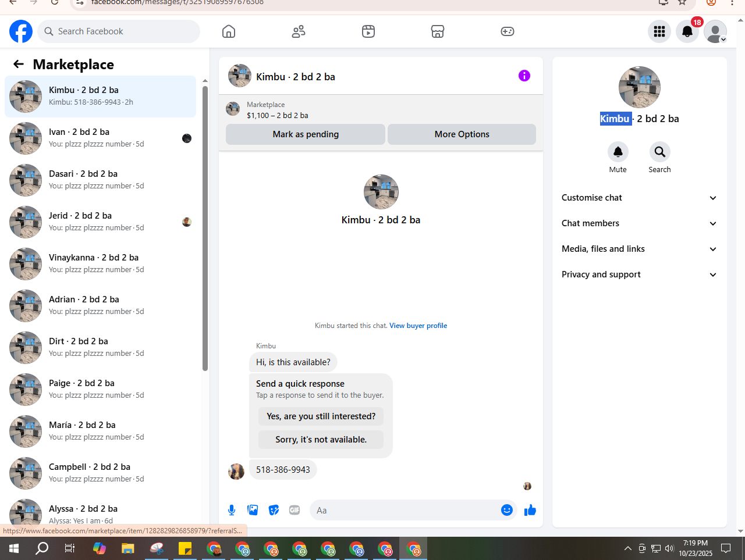This screenshot has height=560, width=745.
Task: Expand Privacy and support section
Action: [640, 274]
